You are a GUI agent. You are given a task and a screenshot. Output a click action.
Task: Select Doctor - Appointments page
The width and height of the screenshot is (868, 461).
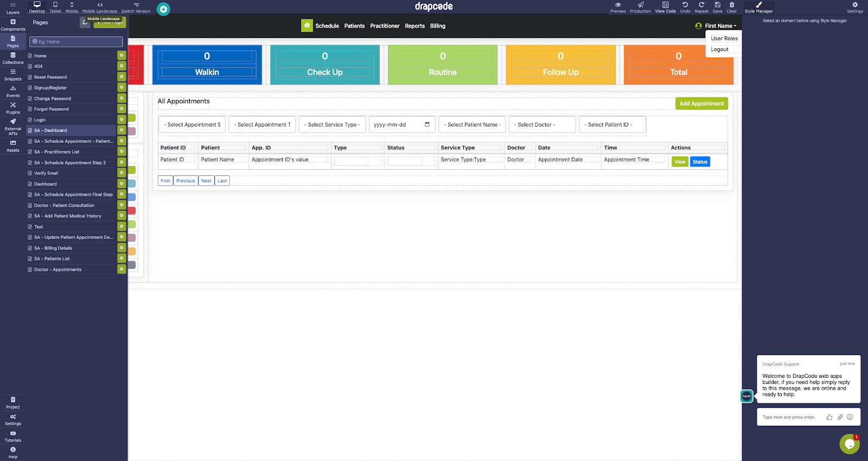click(71, 269)
